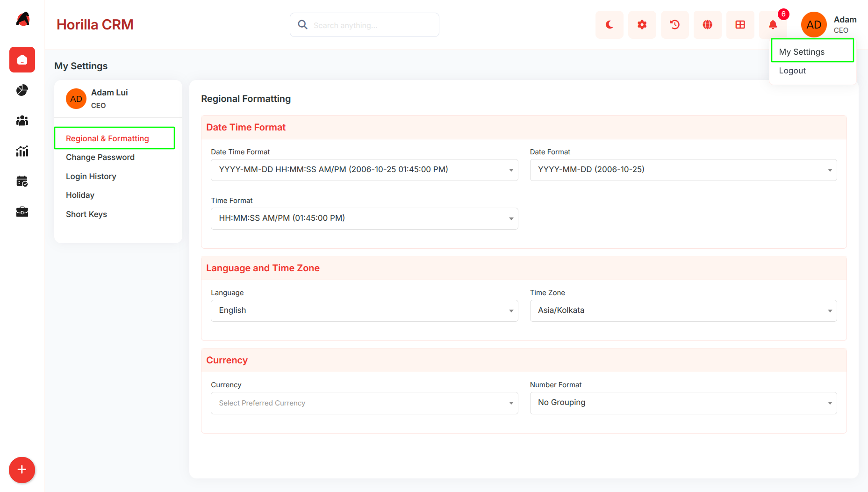Open the calendar check sidebar icon
This screenshot has height=492, width=868.
pos(22,181)
